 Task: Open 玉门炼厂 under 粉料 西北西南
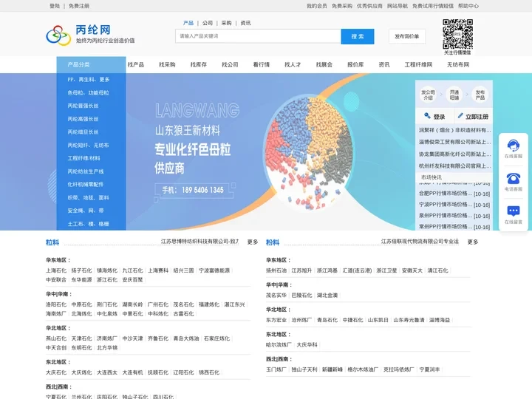click(276, 369)
